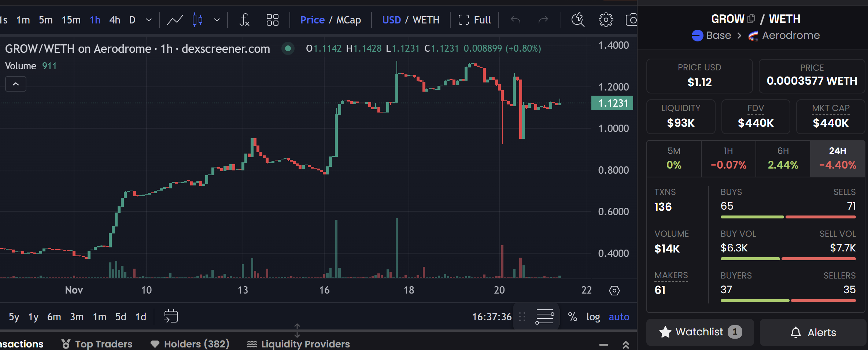Switch chart to MCap view
Screen dimensions: 868x350
tap(348, 20)
